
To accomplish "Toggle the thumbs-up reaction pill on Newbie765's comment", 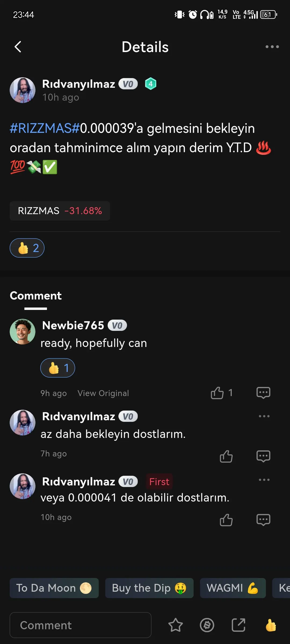I will 58,368.
